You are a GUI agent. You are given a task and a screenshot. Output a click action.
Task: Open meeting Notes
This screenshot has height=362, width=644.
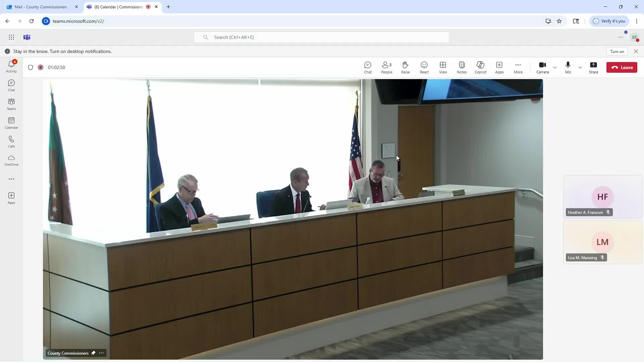pos(462,67)
